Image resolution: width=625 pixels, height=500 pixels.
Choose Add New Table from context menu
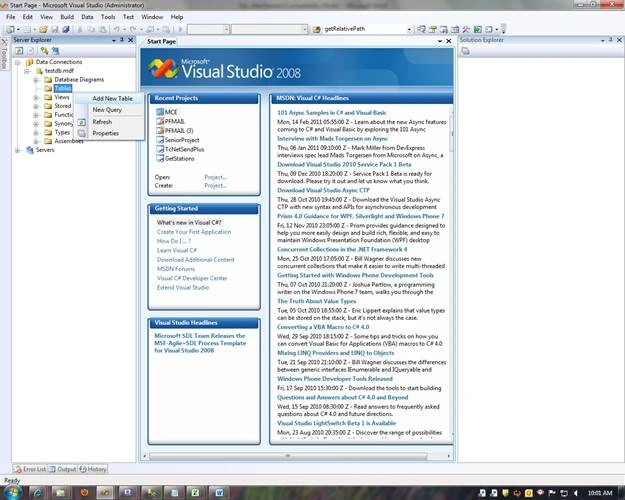tap(109, 98)
